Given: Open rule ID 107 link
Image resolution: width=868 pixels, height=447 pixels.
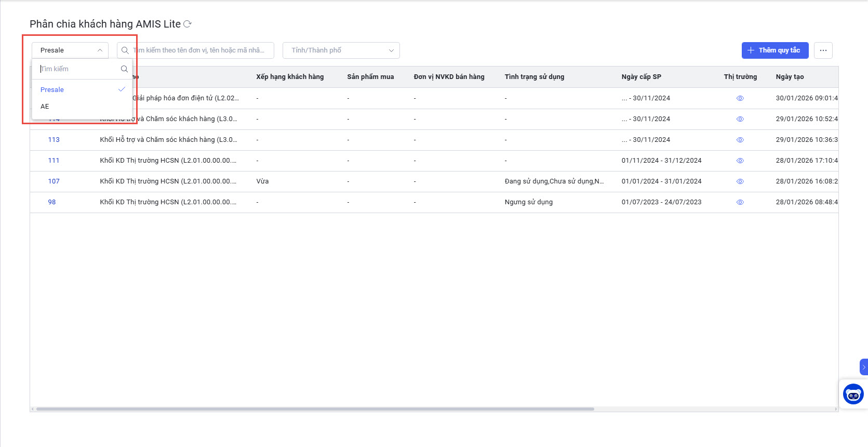Looking at the screenshot, I should (54, 181).
